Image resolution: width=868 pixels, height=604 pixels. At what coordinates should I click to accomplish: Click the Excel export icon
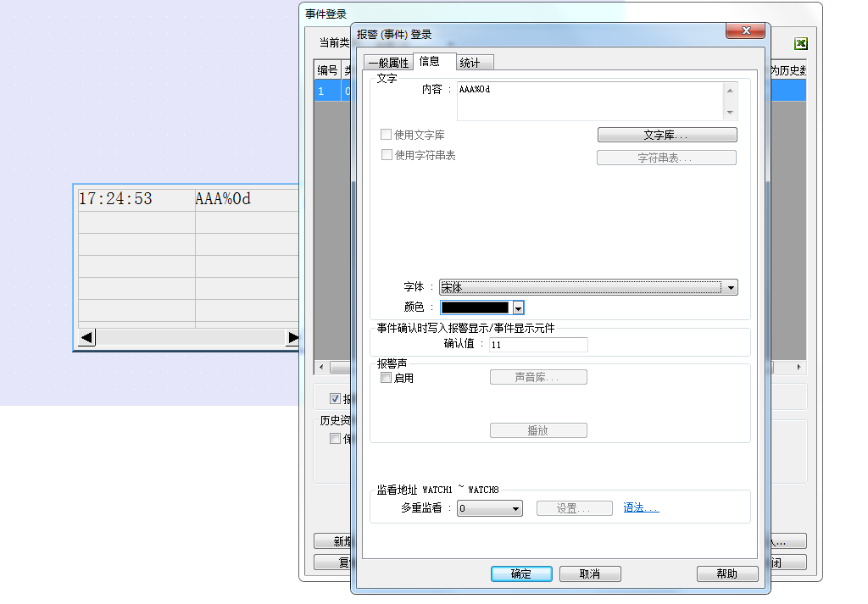point(800,44)
